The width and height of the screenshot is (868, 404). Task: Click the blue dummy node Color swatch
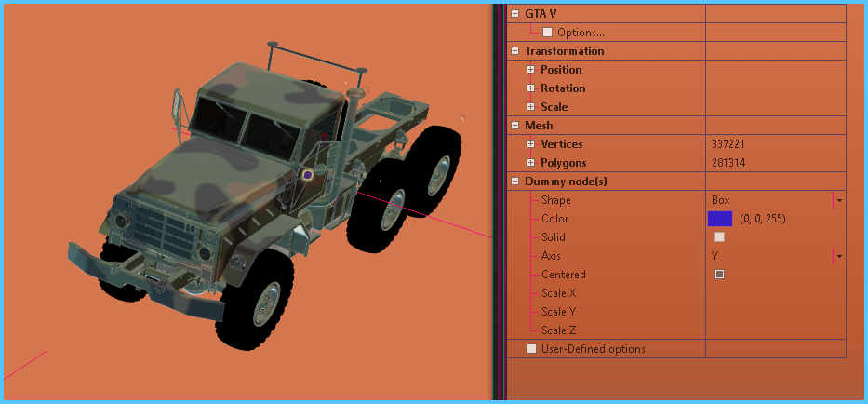click(x=720, y=219)
